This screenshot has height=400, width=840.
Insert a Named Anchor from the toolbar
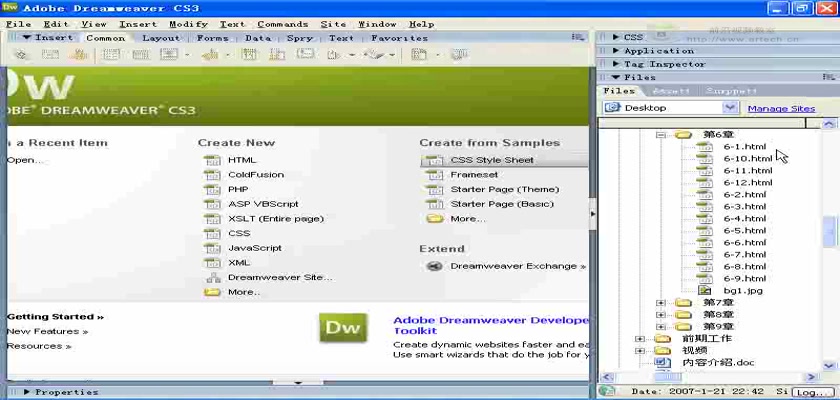click(80, 54)
